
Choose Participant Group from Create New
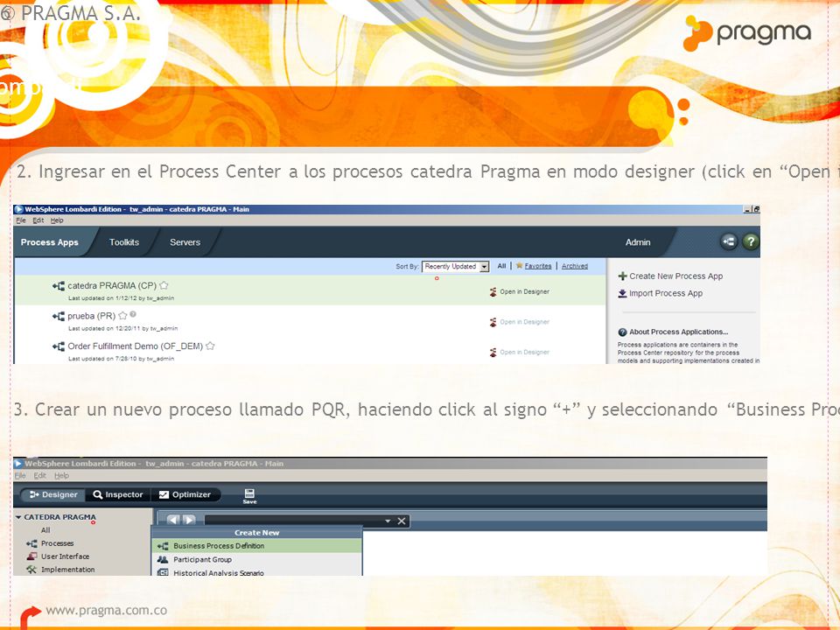click(x=257, y=559)
